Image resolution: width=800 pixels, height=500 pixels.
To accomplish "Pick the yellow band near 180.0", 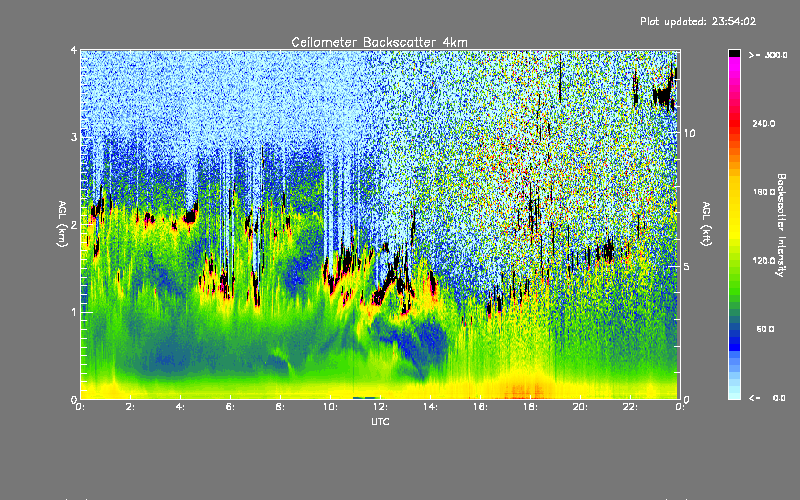I will click(x=734, y=192).
